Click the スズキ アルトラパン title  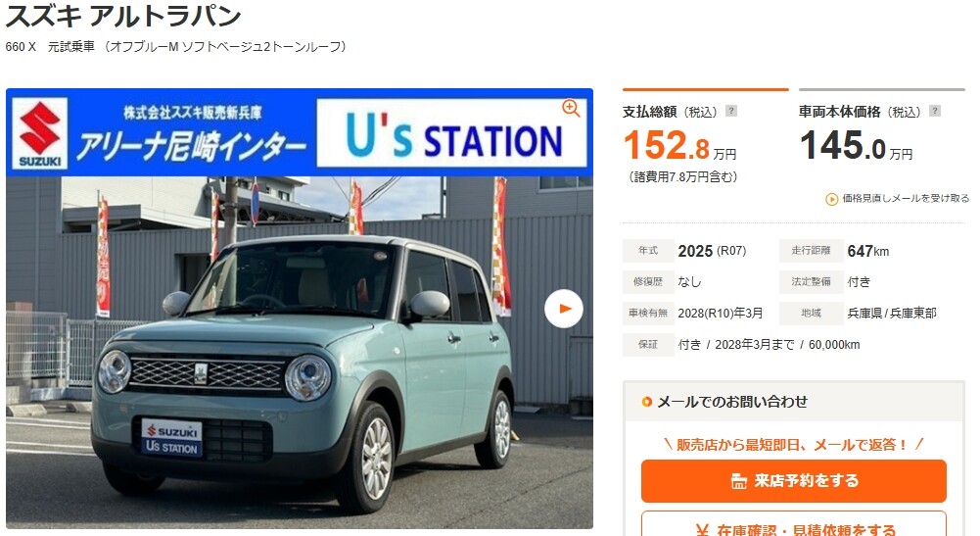coord(123,15)
